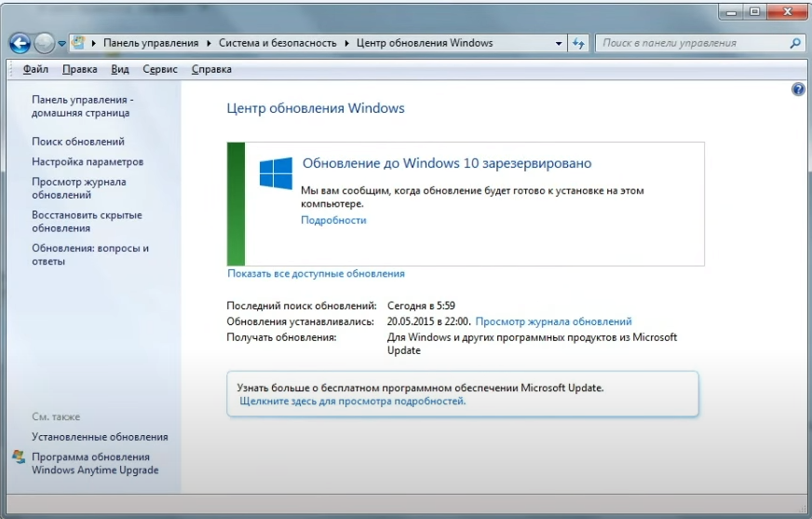Click the Back navigation arrow button
The image size is (812, 519).
pos(20,43)
